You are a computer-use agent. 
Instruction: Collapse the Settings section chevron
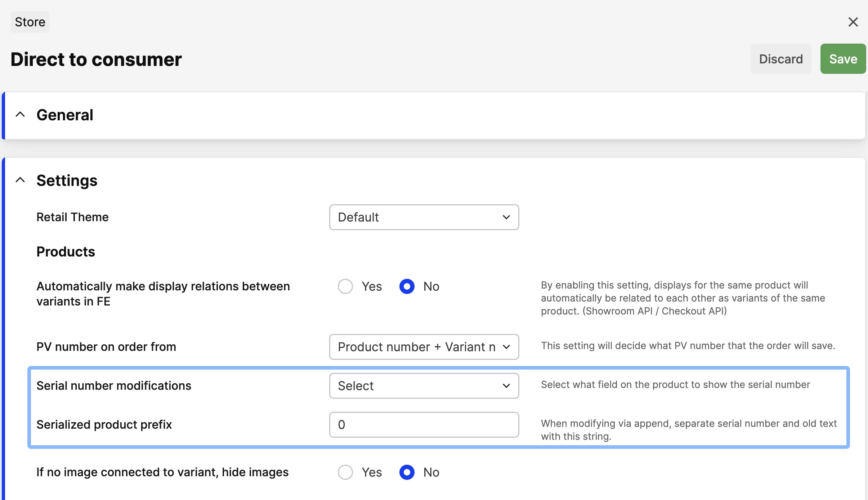[x=21, y=180]
